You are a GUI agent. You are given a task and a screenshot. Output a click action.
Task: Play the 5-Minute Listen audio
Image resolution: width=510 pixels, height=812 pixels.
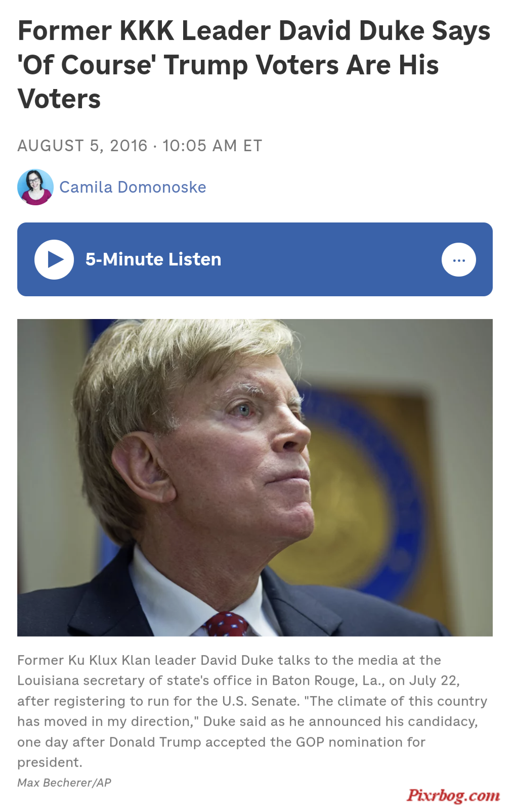click(54, 259)
